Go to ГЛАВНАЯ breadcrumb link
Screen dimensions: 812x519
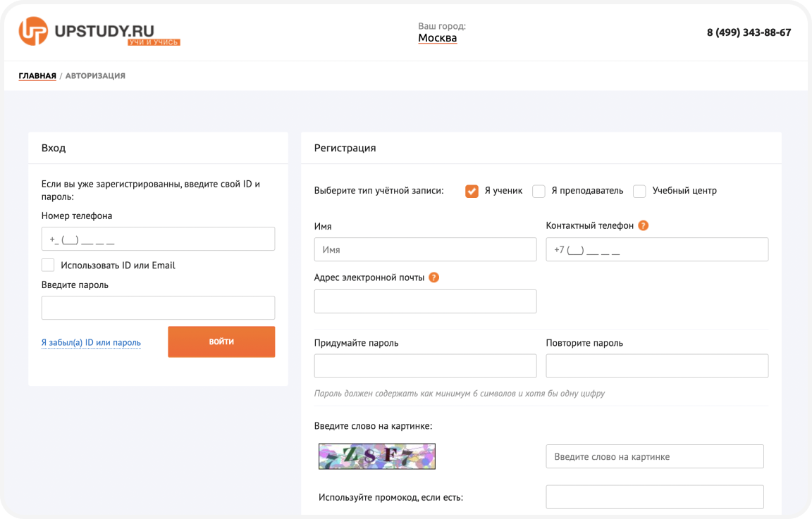[x=37, y=76]
